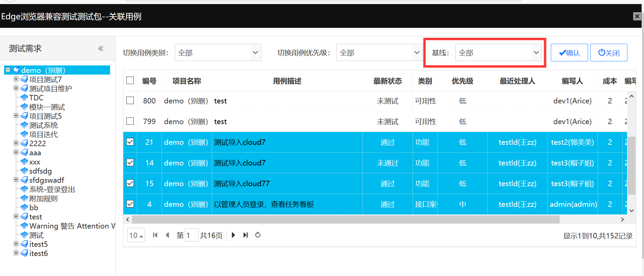Viewport: 644px width, 276px height.
Task: Jump to last page icon
Action: tap(246, 235)
